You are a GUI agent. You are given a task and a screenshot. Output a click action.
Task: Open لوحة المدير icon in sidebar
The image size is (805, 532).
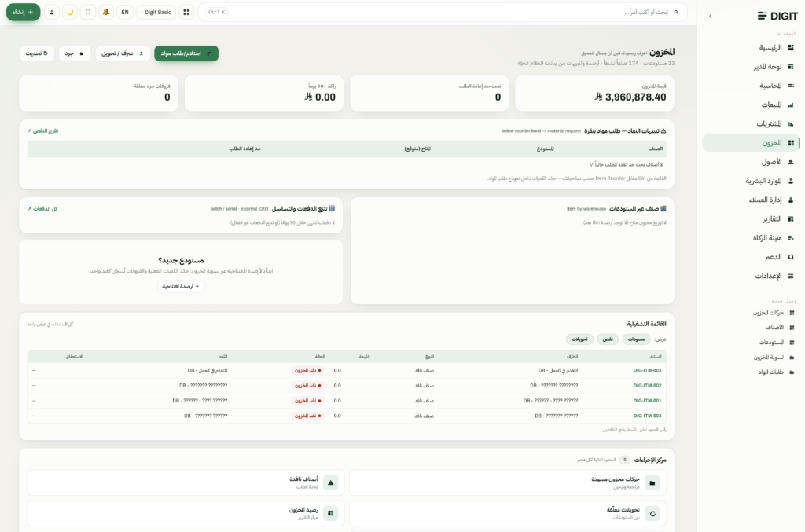point(791,67)
